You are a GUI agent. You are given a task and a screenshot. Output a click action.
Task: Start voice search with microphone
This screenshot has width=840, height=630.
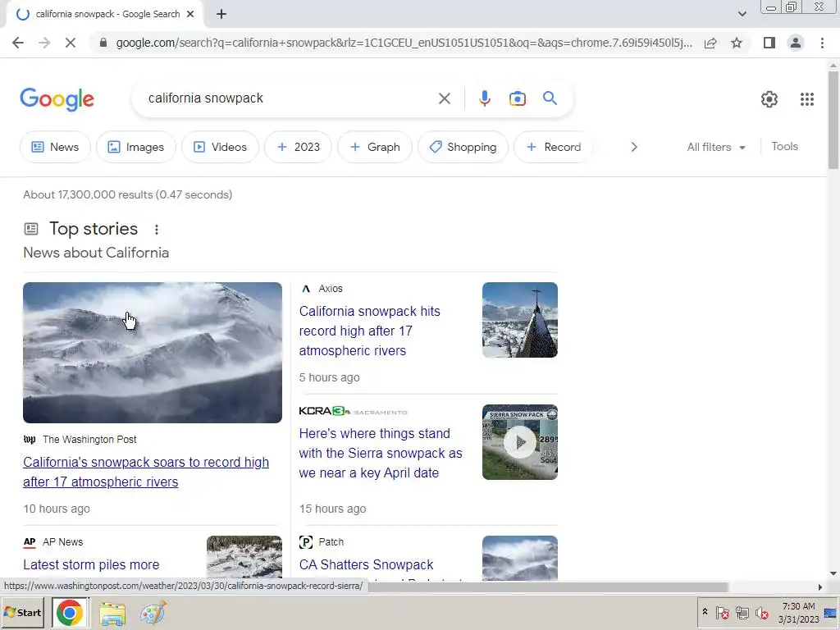(484, 98)
